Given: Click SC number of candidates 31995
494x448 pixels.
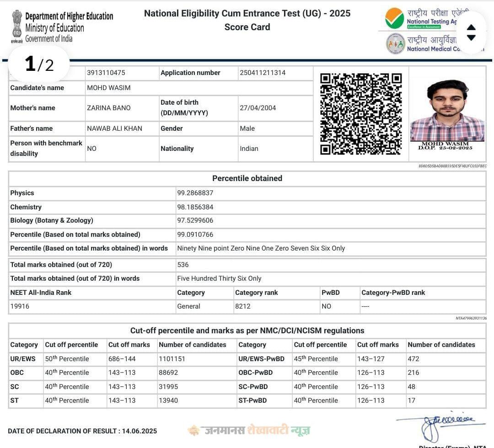Looking at the screenshot, I should [x=168, y=387].
